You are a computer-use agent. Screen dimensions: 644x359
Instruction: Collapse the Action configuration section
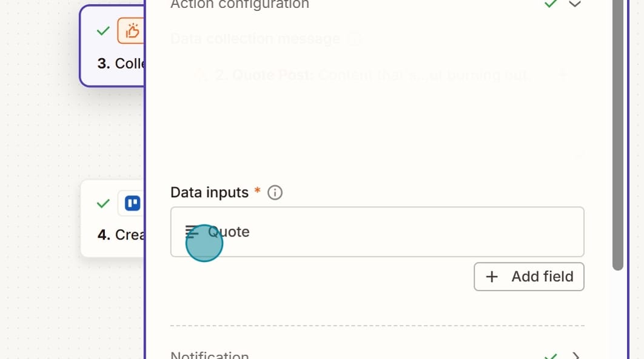(575, 4)
